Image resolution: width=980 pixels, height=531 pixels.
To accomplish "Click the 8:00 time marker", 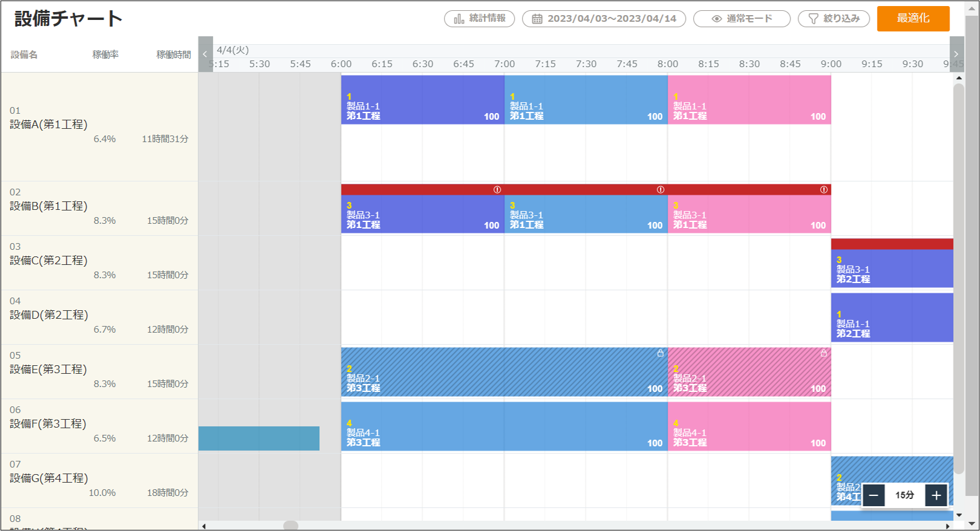I will [668, 64].
